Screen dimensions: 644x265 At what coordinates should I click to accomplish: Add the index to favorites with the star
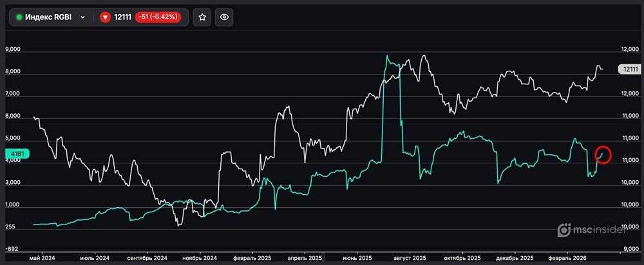202,17
